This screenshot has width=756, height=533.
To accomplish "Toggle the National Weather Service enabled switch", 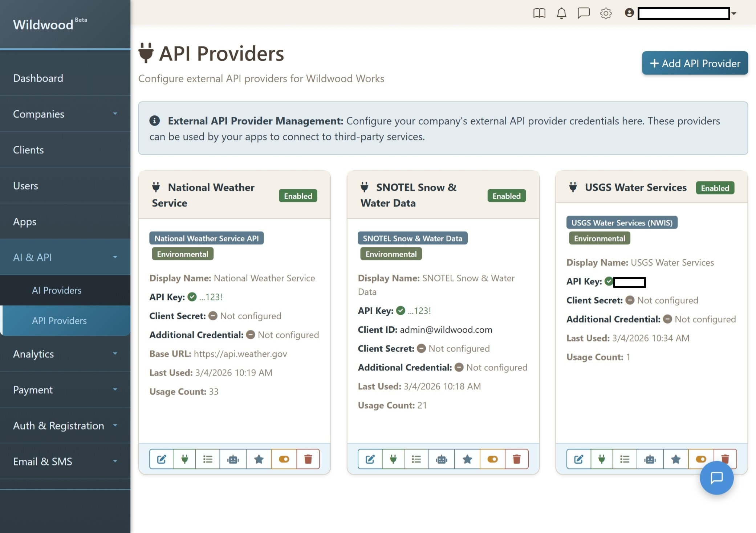I will pyautogui.click(x=284, y=459).
